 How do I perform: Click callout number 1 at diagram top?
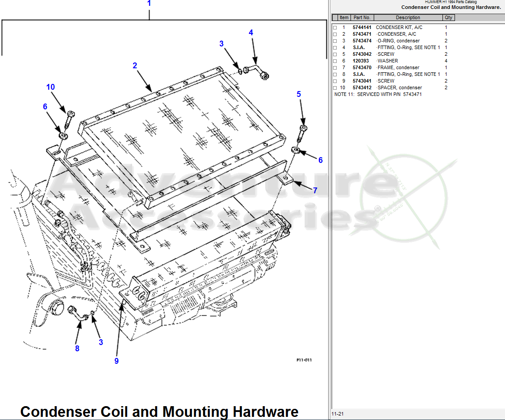pyautogui.click(x=149, y=3)
